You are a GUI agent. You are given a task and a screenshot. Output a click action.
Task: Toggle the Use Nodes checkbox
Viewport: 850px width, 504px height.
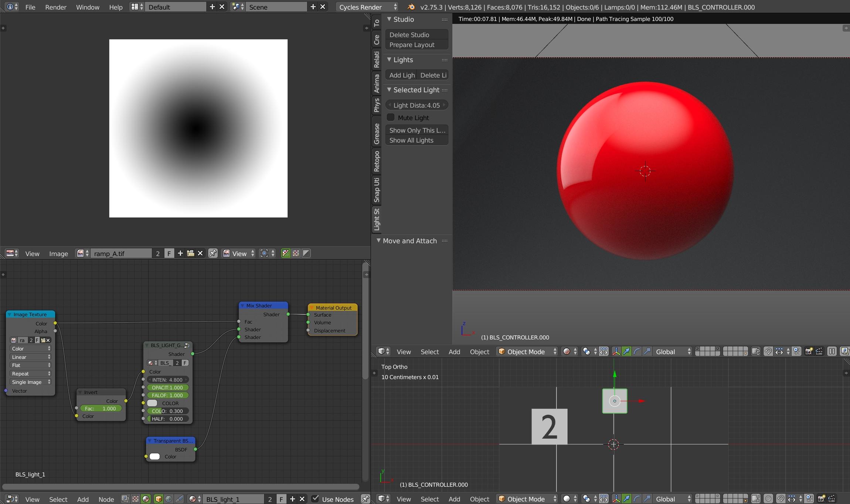(315, 499)
